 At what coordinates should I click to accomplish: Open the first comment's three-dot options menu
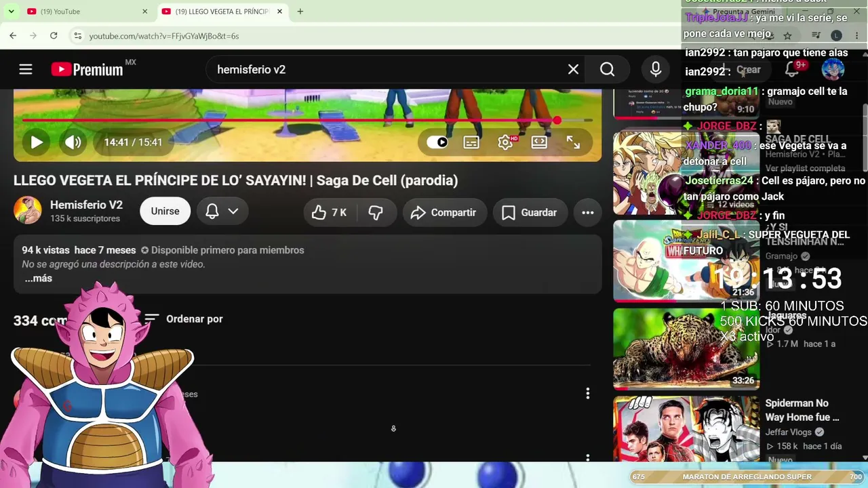(x=588, y=393)
